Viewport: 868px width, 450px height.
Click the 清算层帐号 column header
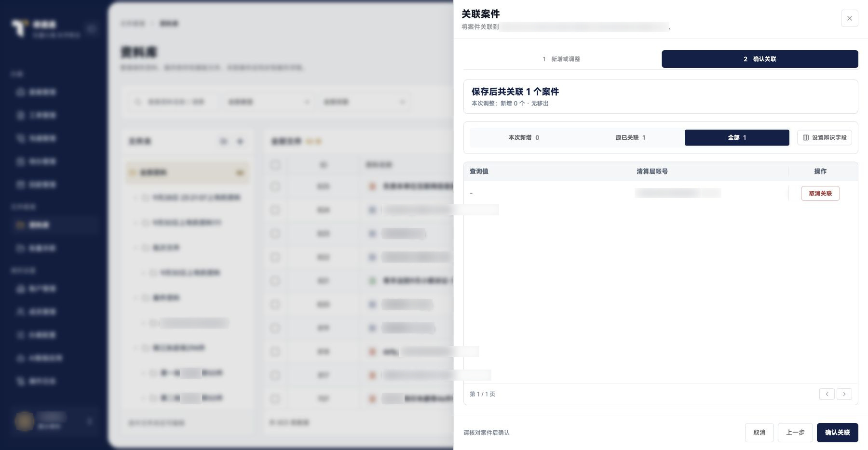click(x=652, y=171)
